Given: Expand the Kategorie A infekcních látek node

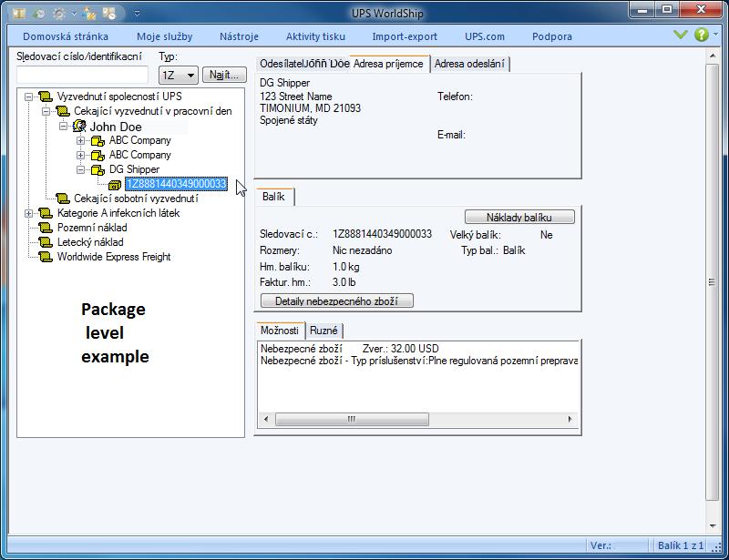Looking at the screenshot, I should [x=29, y=213].
